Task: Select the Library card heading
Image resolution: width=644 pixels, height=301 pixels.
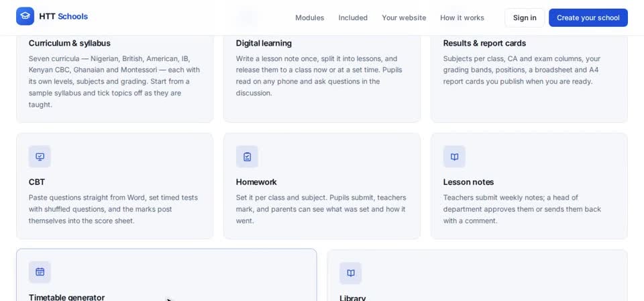Action: tap(352, 298)
